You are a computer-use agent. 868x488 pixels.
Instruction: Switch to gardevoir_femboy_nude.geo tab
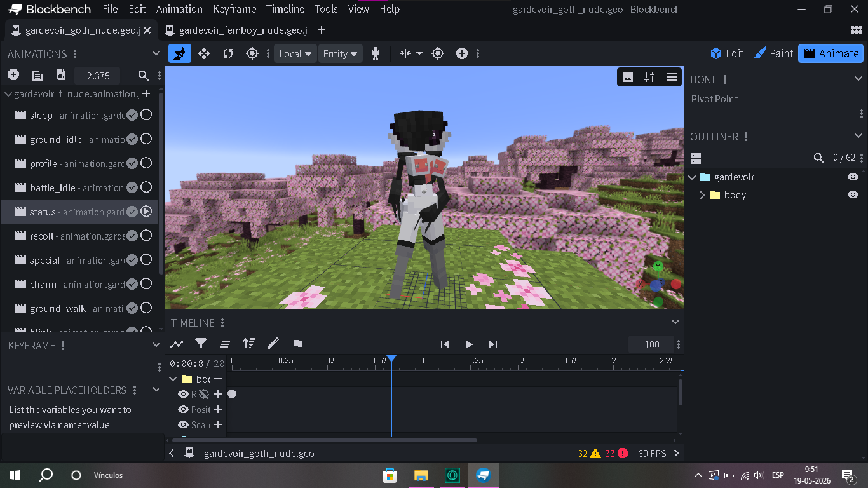pos(236,30)
